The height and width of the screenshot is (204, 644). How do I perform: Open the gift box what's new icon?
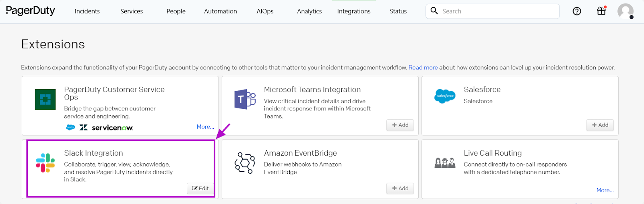[601, 11]
